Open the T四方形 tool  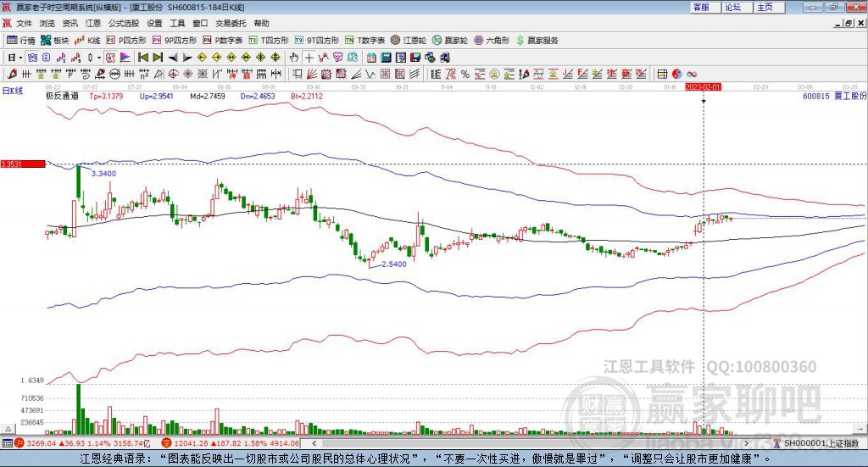269,41
